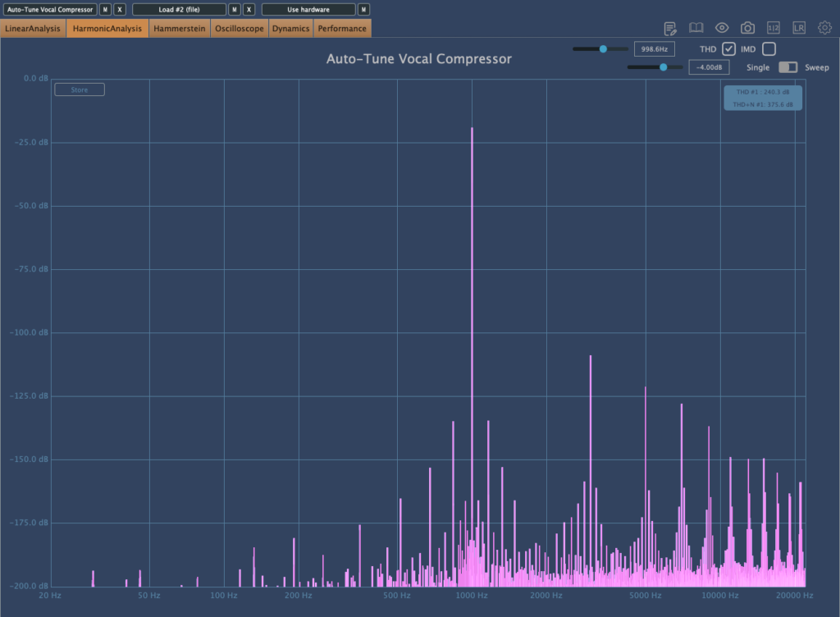Click the Auto-Tune Vocal Compressor plugin slot button
The height and width of the screenshot is (617, 840).
(x=50, y=10)
